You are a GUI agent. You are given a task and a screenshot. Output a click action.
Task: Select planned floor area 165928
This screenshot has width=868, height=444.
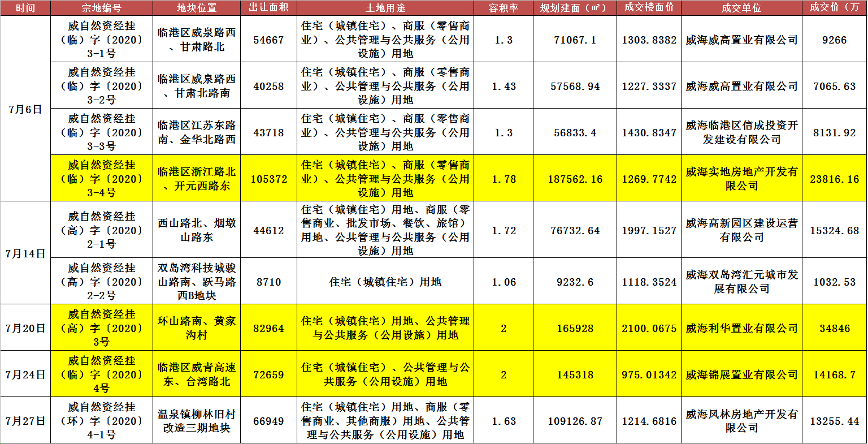click(575, 328)
